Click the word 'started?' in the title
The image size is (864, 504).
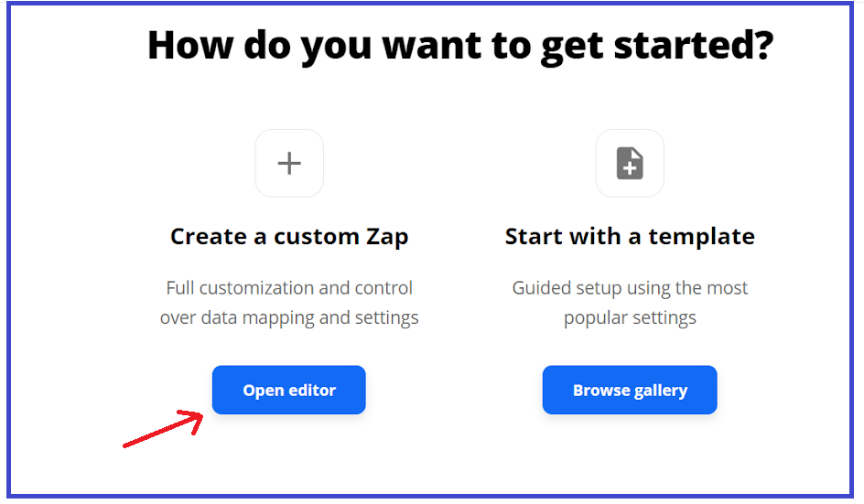point(694,45)
